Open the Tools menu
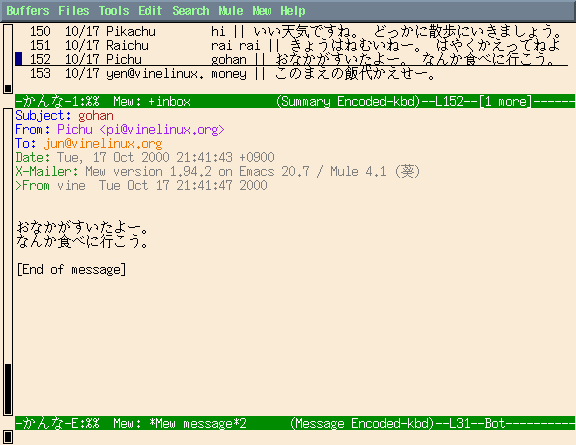576x445 pixels. 114,11
